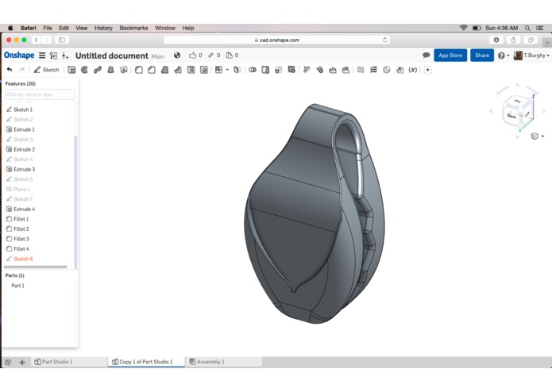Select the Derived tool
This screenshot has height=392, width=552.
[400, 70]
